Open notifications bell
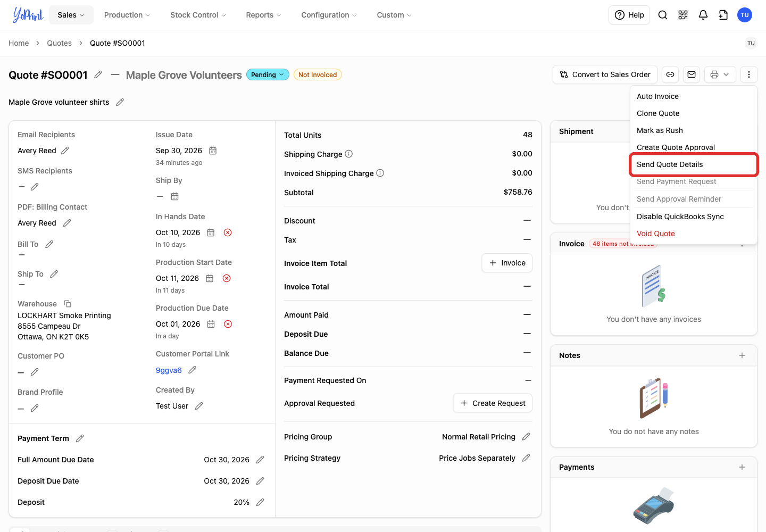 [x=703, y=15]
